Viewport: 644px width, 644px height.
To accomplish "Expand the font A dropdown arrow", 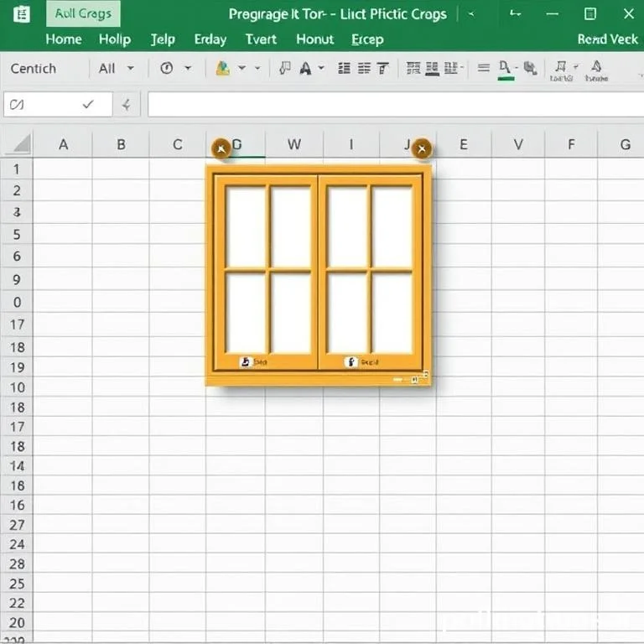I will pyautogui.click(x=321, y=68).
